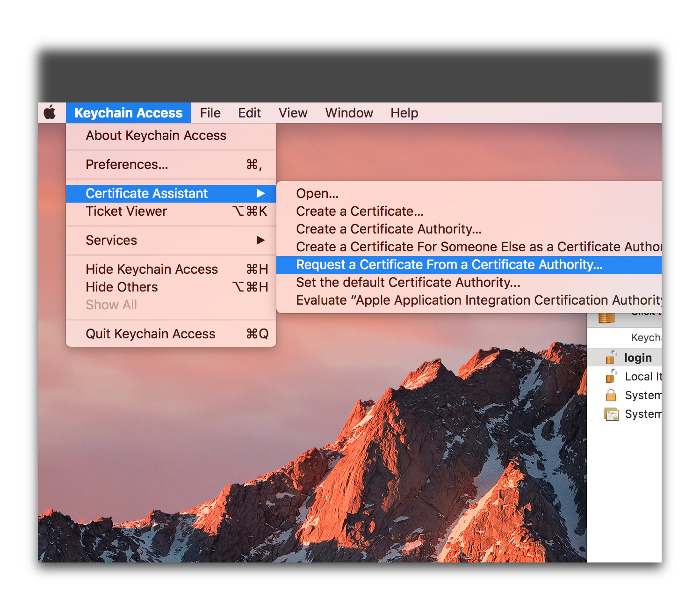This screenshot has width=700, height=606.
Task: Click the closed padlock icon beside System
Action: click(x=611, y=395)
